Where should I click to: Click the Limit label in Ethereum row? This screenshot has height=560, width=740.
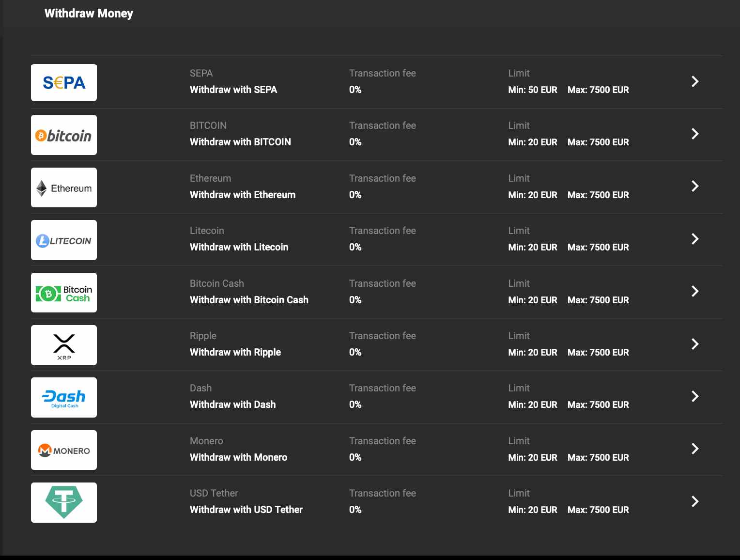(x=519, y=178)
